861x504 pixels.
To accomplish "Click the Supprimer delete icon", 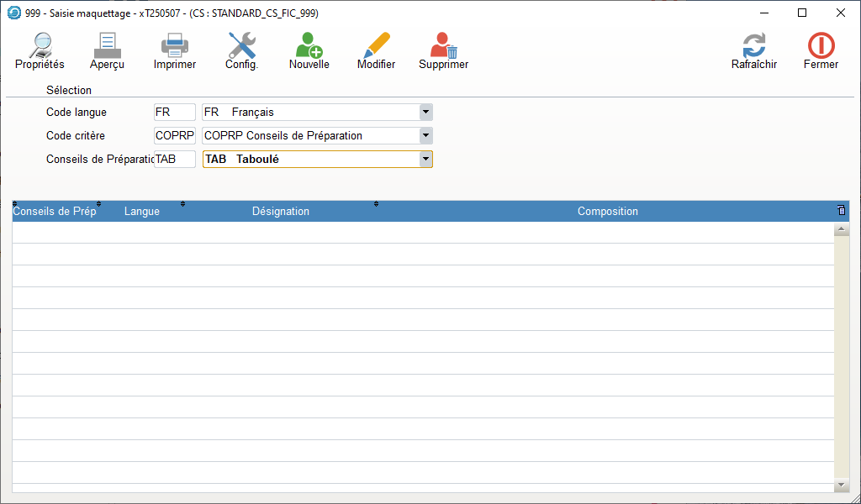I will point(443,46).
